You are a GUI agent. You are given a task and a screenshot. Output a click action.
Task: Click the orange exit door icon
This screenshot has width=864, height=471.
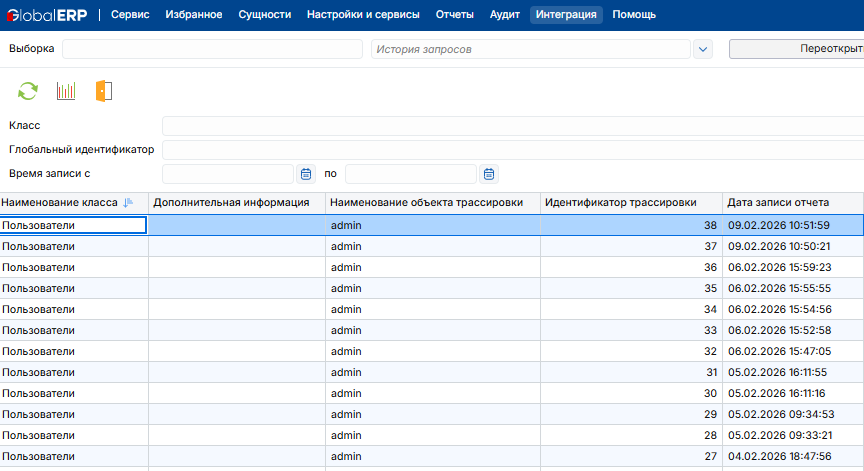pyautogui.click(x=104, y=91)
